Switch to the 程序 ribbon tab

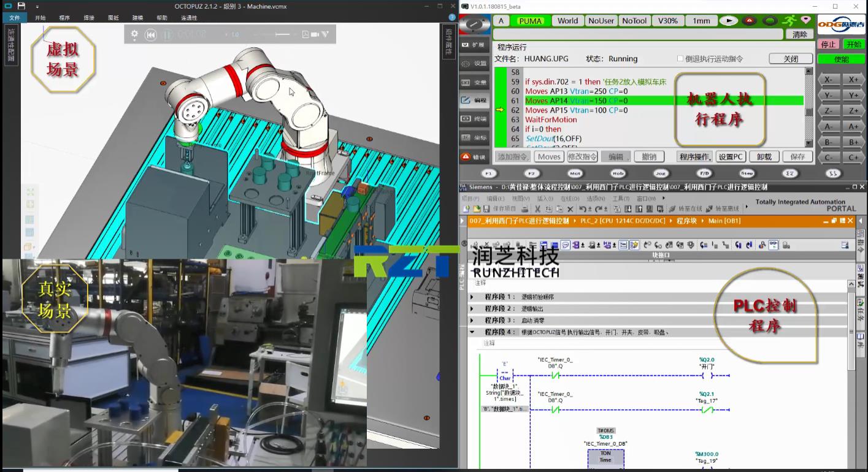coord(64,18)
